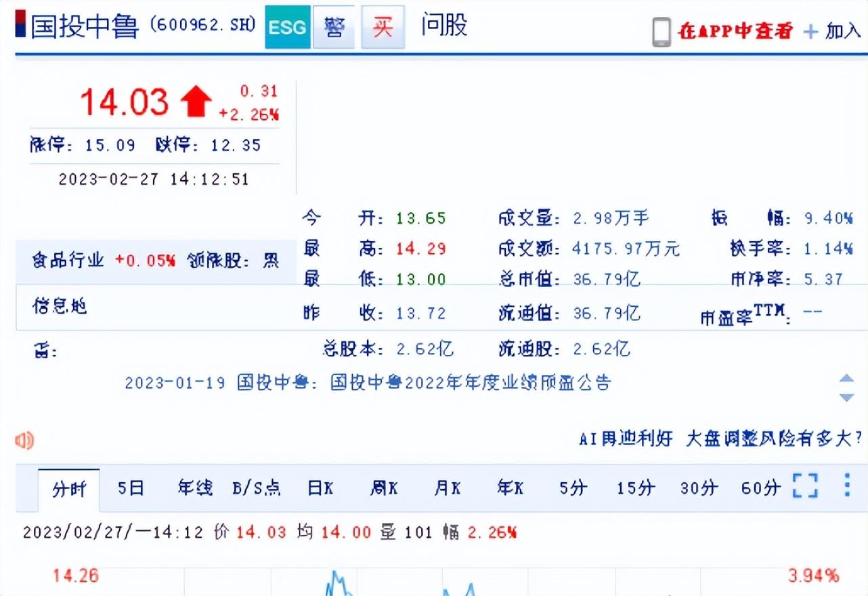The width and height of the screenshot is (868, 596).
Task: Click the chart axis label 14.26
Action: coord(76,576)
